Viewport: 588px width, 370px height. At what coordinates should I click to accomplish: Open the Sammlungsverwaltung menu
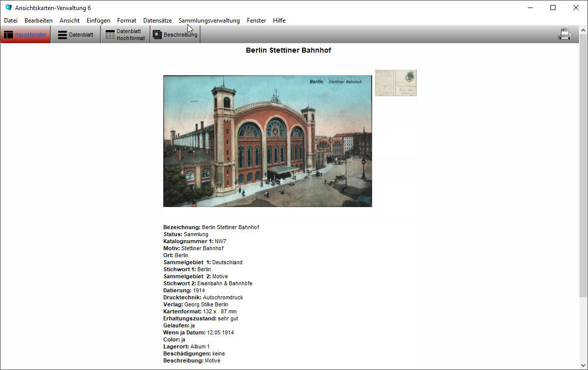209,21
